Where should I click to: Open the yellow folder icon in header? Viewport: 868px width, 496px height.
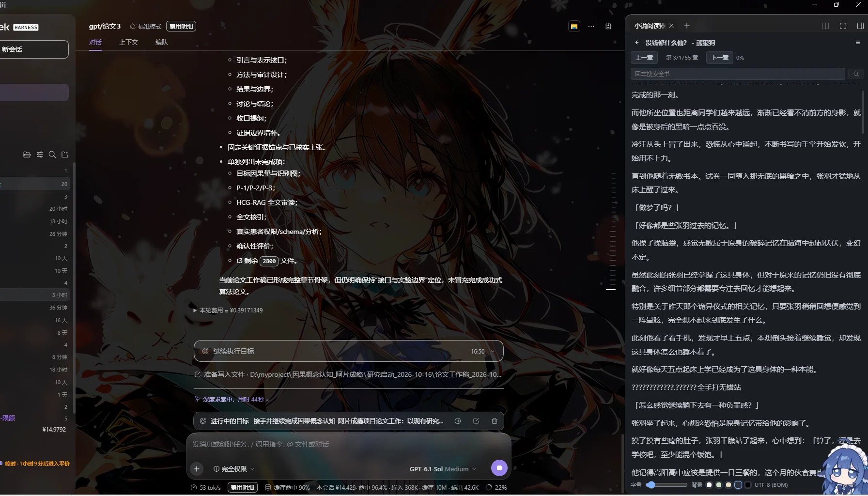coord(574,26)
